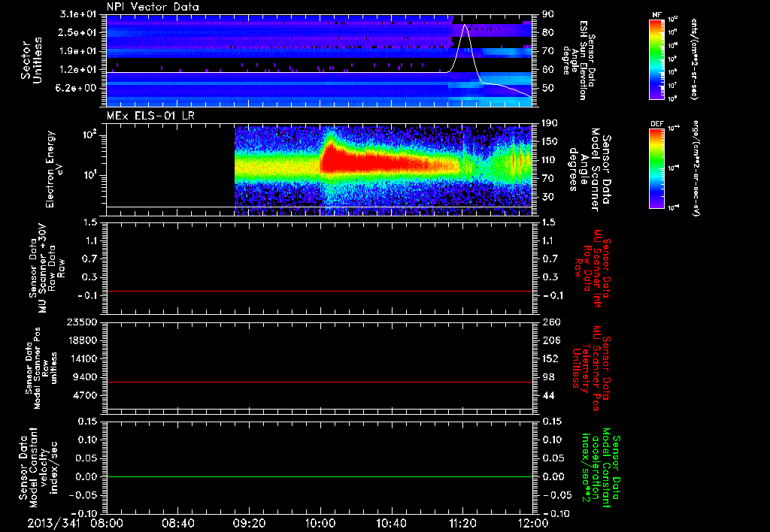This screenshot has height=532, width=770.
Task: Click the red line in MU Scanner +30V panel
Action: (320, 291)
